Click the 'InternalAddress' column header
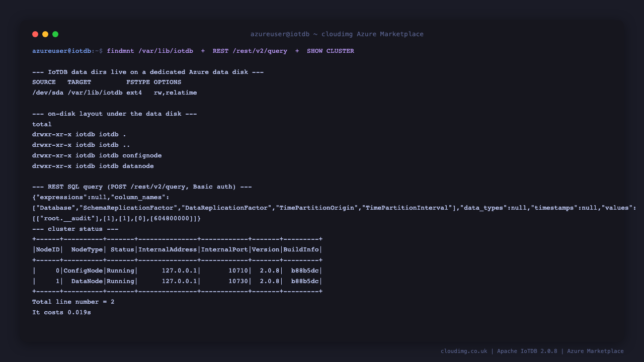Viewport: 644px width, 362px height. click(x=168, y=249)
